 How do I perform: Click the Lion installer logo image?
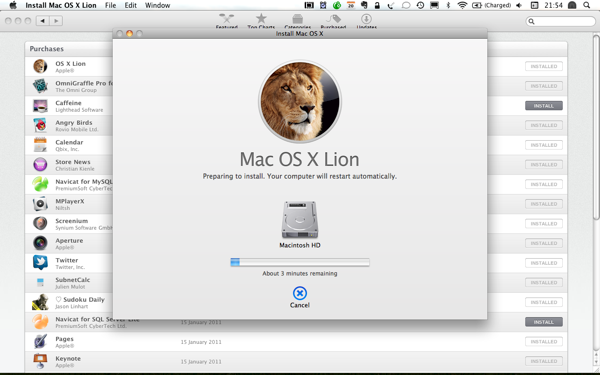(300, 101)
